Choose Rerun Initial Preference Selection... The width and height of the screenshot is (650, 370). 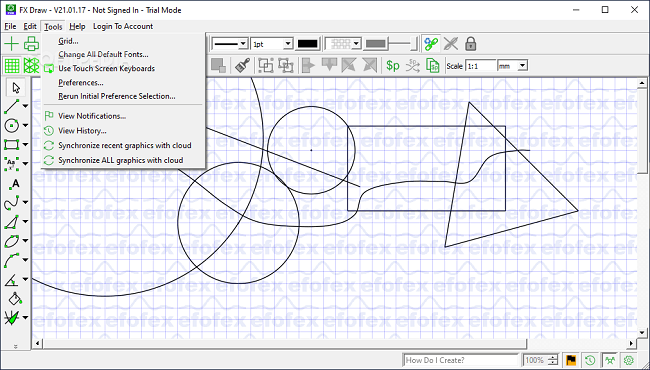[x=123, y=96]
